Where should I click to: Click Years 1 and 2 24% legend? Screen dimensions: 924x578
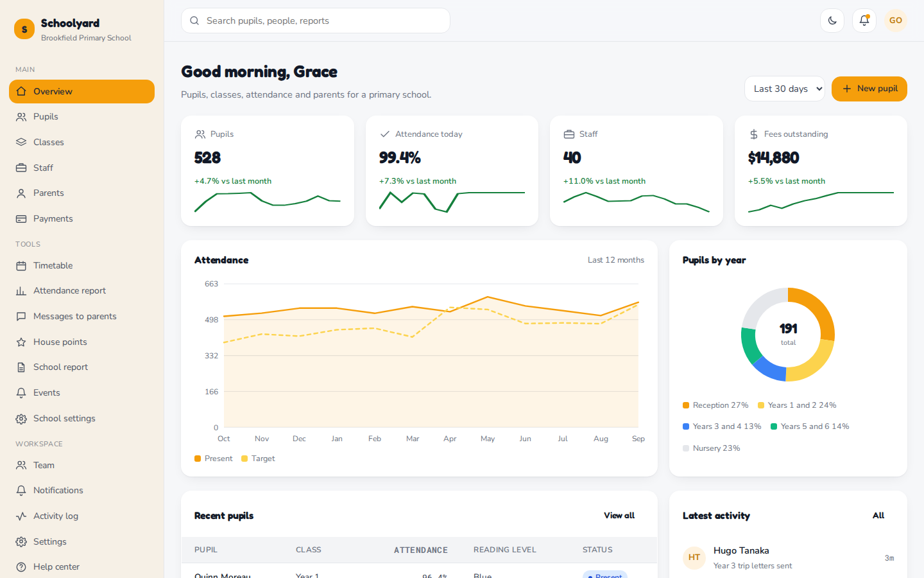[x=797, y=405]
